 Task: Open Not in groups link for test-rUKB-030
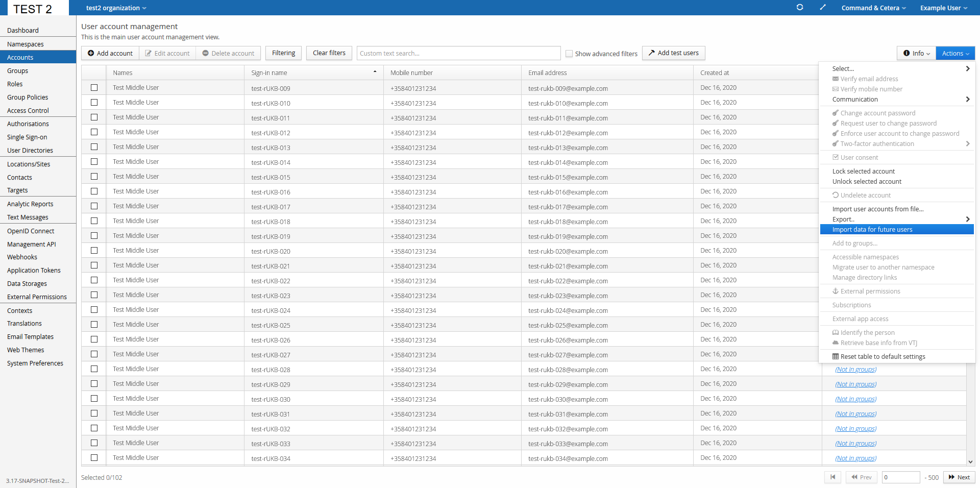pos(855,399)
